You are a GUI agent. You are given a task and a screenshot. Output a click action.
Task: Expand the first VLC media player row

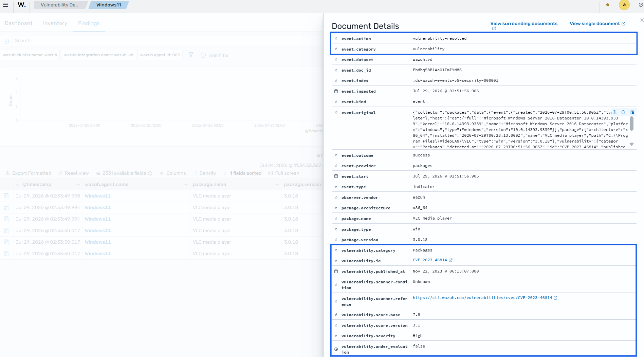coord(6,196)
